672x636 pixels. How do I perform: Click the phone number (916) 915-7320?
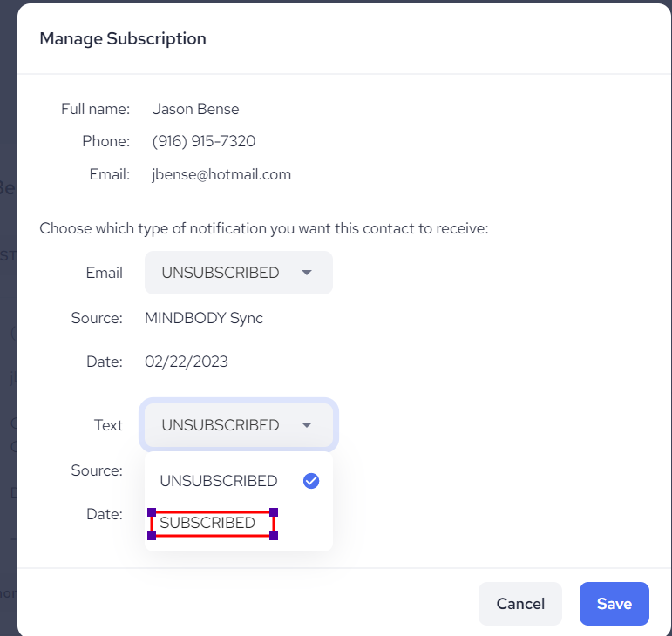coord(203,141)
